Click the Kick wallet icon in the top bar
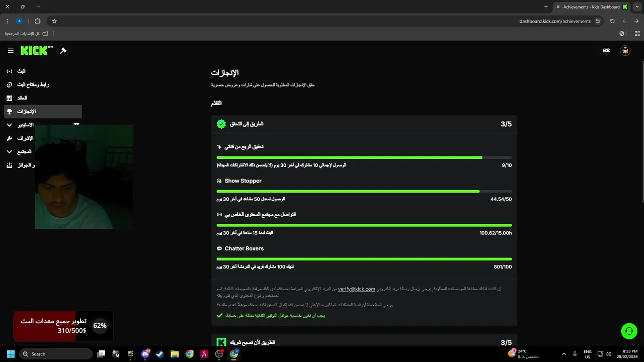644x362 pixels. [606, 51]
